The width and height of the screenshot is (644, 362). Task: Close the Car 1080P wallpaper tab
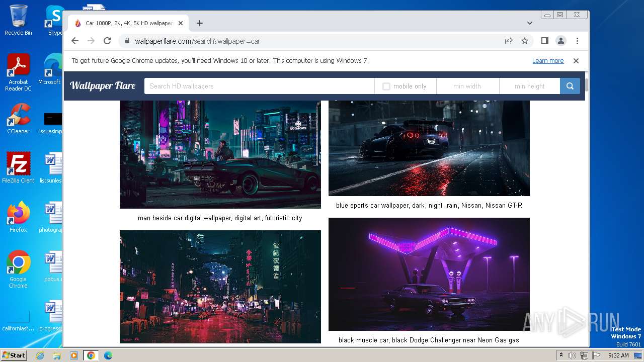[181, 23]
